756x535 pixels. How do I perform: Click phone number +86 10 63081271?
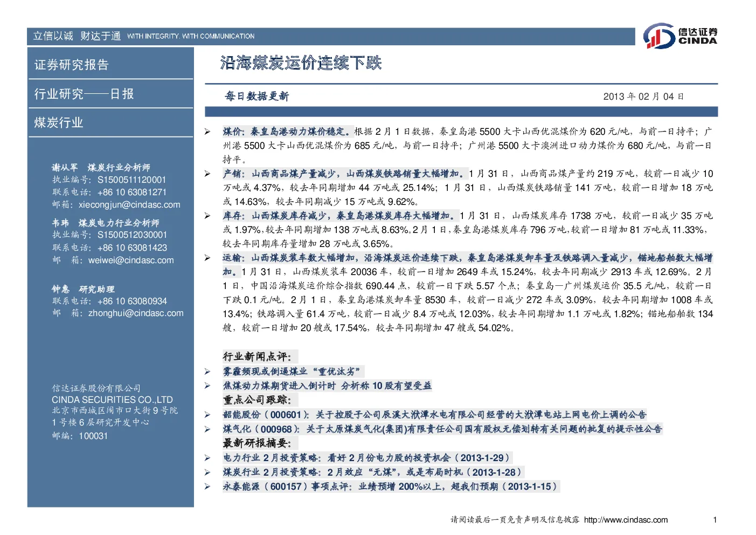click(132, 193)
